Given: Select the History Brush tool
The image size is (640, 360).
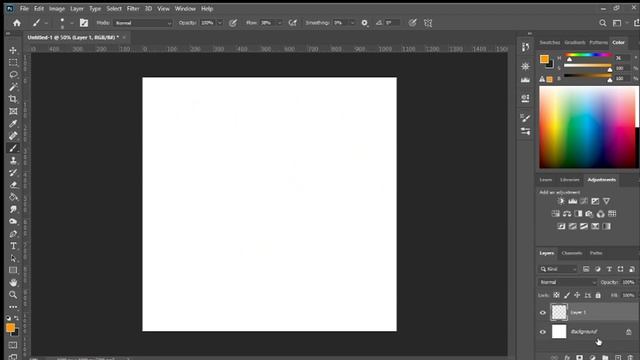Looking at the screenshot, I should click(x=13, y=173).
